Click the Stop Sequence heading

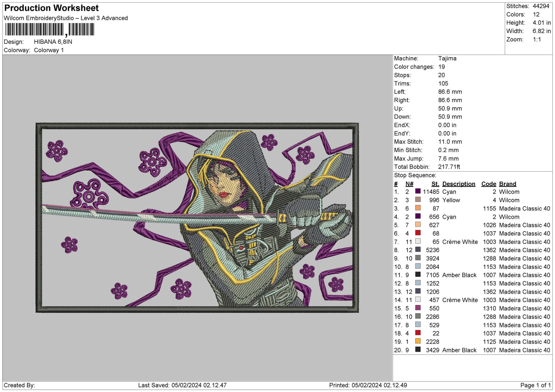[415, 175]
